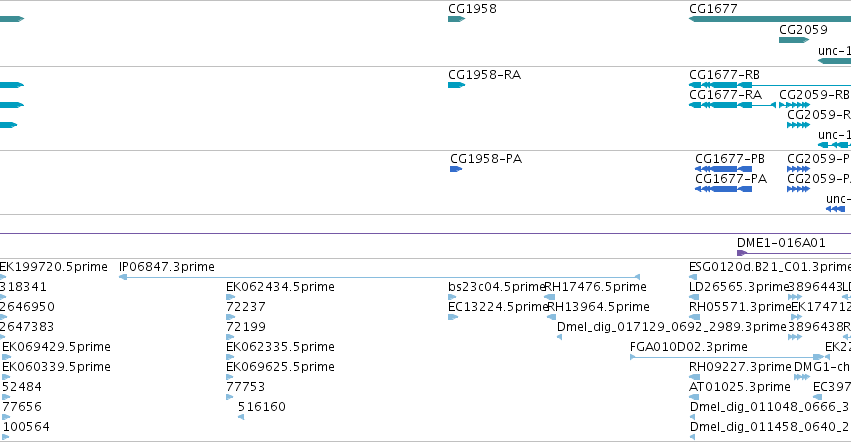Click the long IP06847.3prime alignment line
The width and height of the screenshot is (851, 442).
[x=380, y=277]
